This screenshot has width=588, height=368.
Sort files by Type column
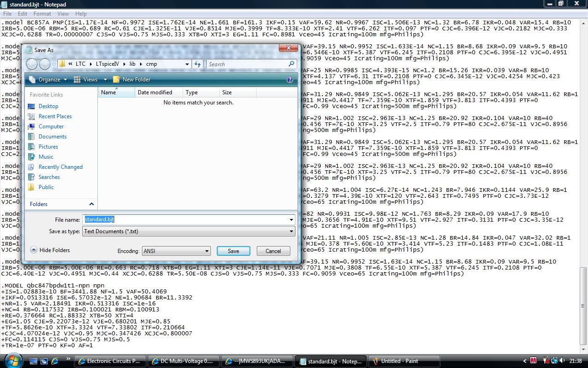tap(201, 92)
